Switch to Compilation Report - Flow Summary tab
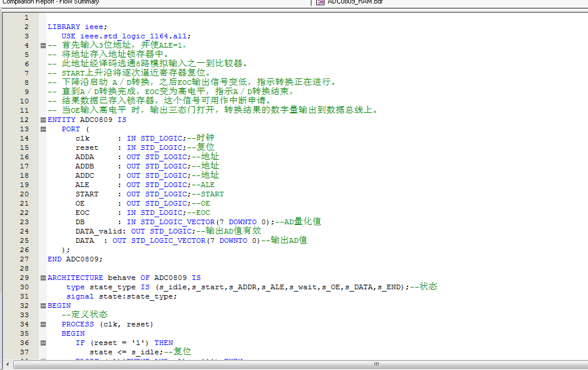This screenshot has height=370, width=588. (x=50, y=2)
